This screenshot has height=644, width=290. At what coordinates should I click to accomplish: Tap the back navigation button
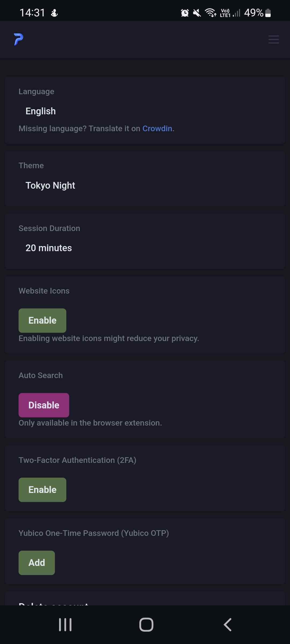pos(227,624)
